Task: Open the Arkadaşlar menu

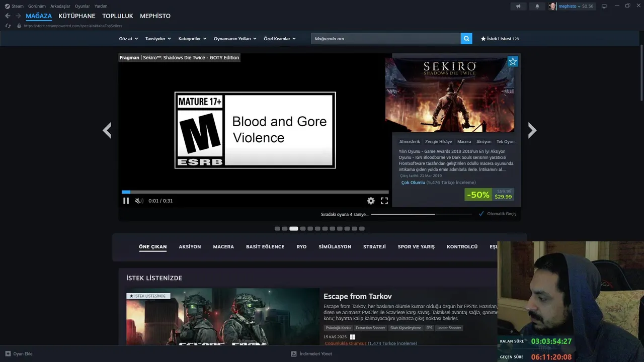Action: click(x=60, y=6)
